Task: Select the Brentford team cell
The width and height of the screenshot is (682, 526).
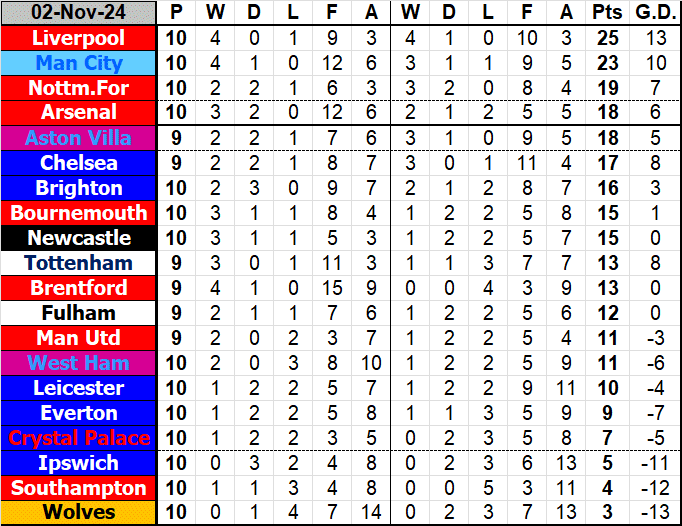Action: 79,288
